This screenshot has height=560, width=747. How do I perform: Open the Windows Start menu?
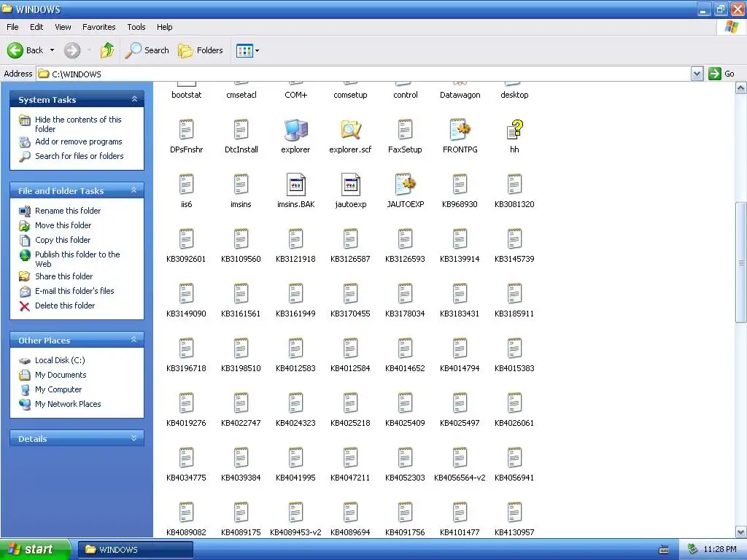(x=35, y=550)
